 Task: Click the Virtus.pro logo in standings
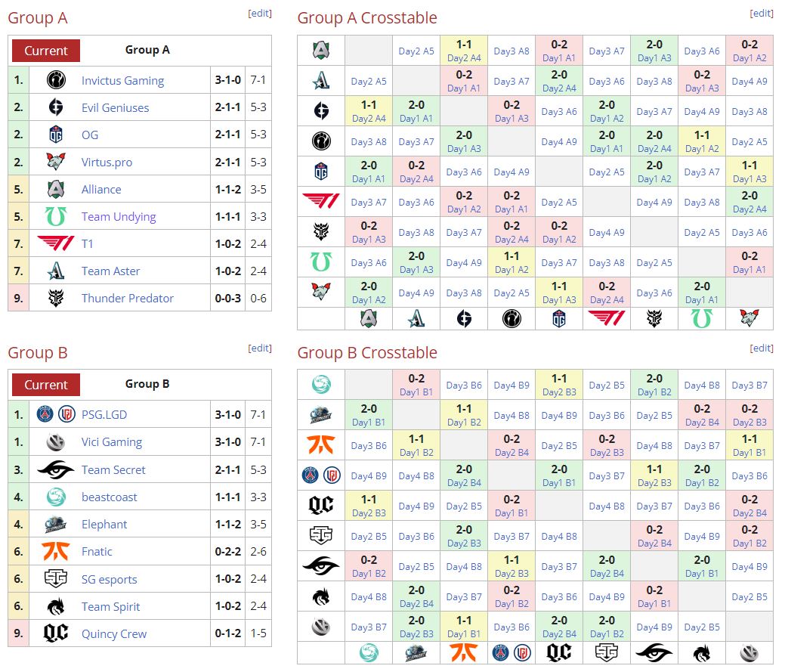56,162
